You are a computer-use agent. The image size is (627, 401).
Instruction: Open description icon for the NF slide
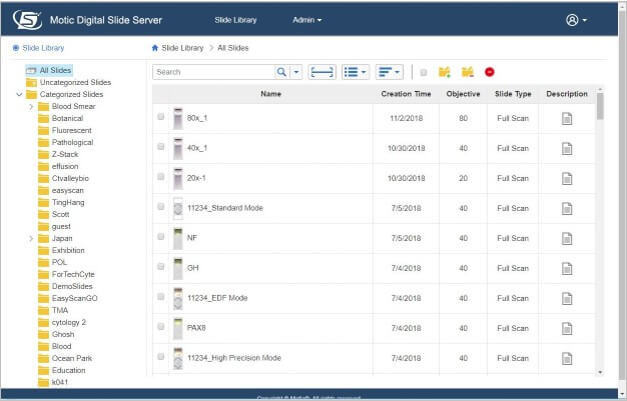click(x=567, y=239)
